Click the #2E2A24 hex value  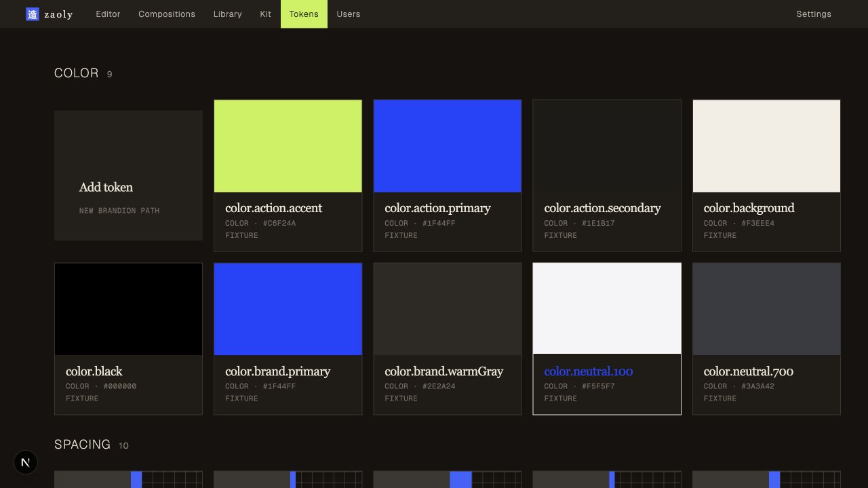tap(439, 386)
